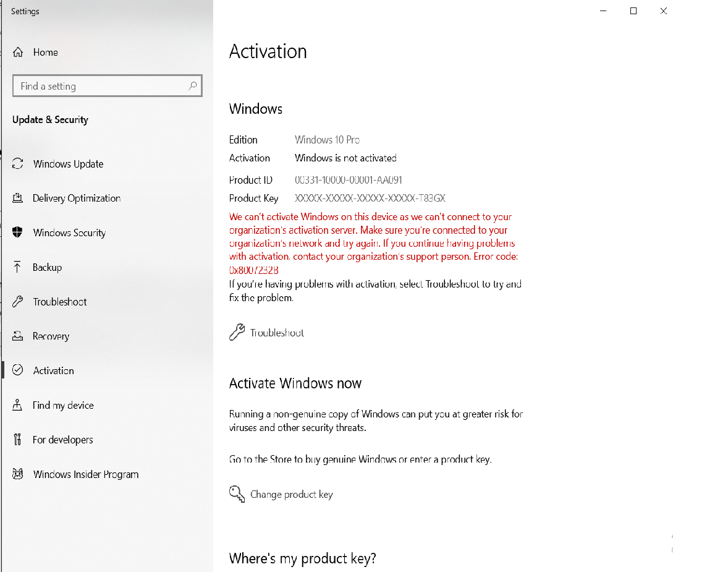Image resolution: width=728 pixels, height=572 pixels.
Task: Click the Windows Update sync icon
Action: pyautogui.click(x=18, y=164)
